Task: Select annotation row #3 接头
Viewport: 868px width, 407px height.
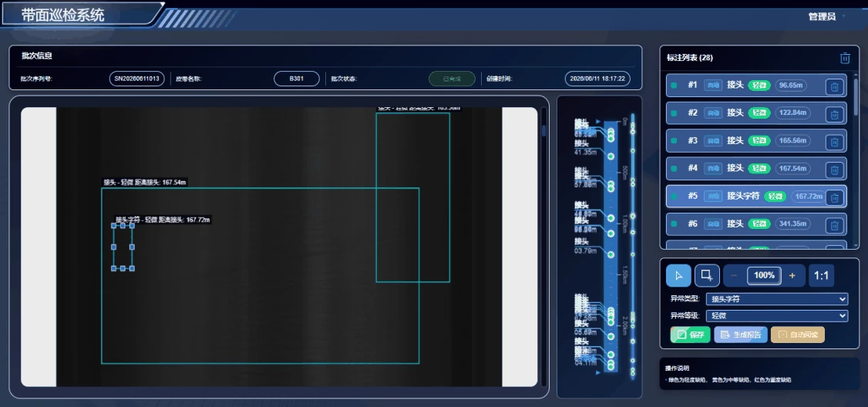Action: [756, 140]
